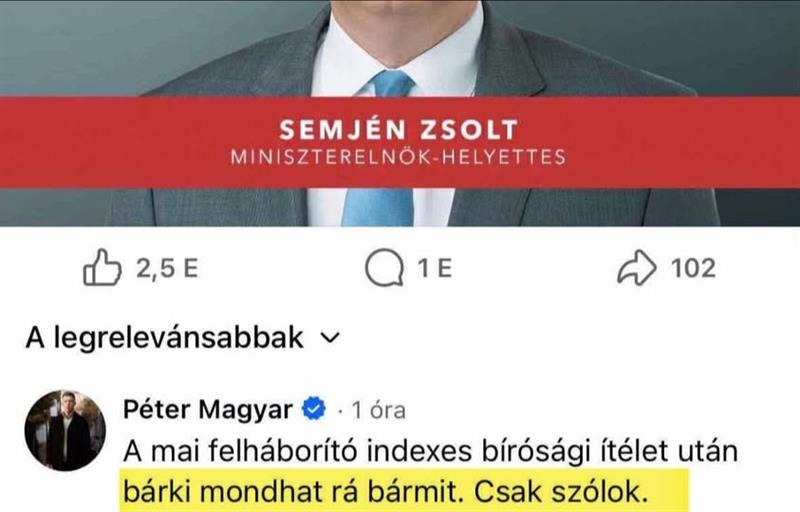Click the 1 óra comment timestamp
800x512 pixels.
pos(379,411)
